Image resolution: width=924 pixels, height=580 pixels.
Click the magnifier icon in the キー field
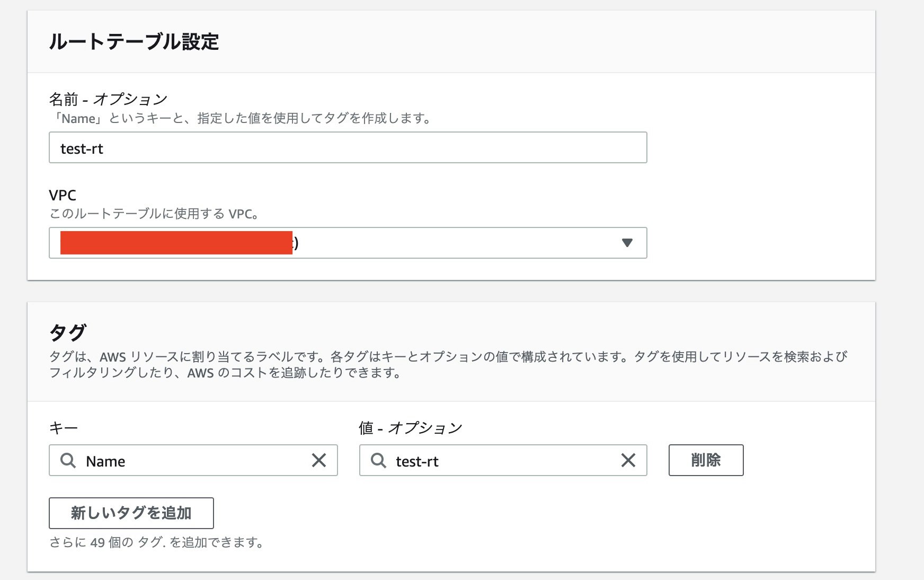pos(67,461)
